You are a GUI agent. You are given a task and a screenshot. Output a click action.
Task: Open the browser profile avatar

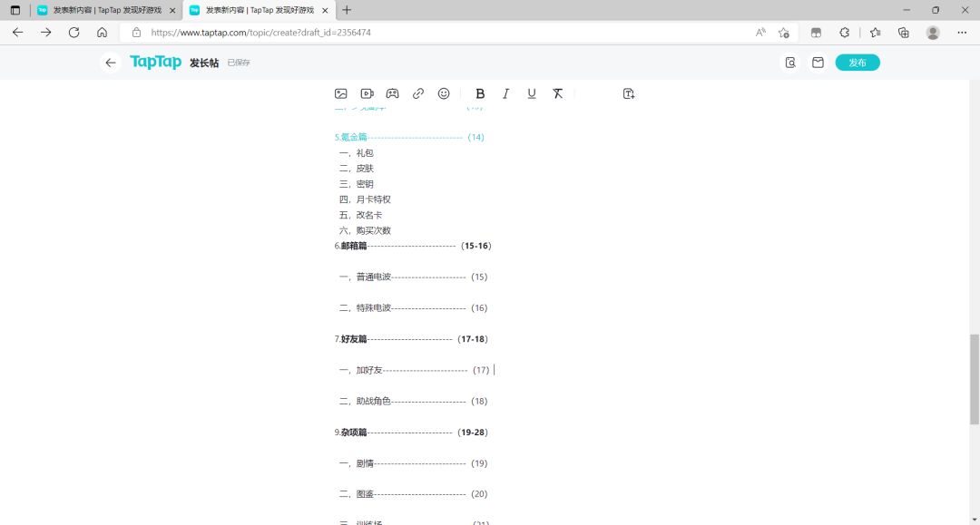click(933, 33)
